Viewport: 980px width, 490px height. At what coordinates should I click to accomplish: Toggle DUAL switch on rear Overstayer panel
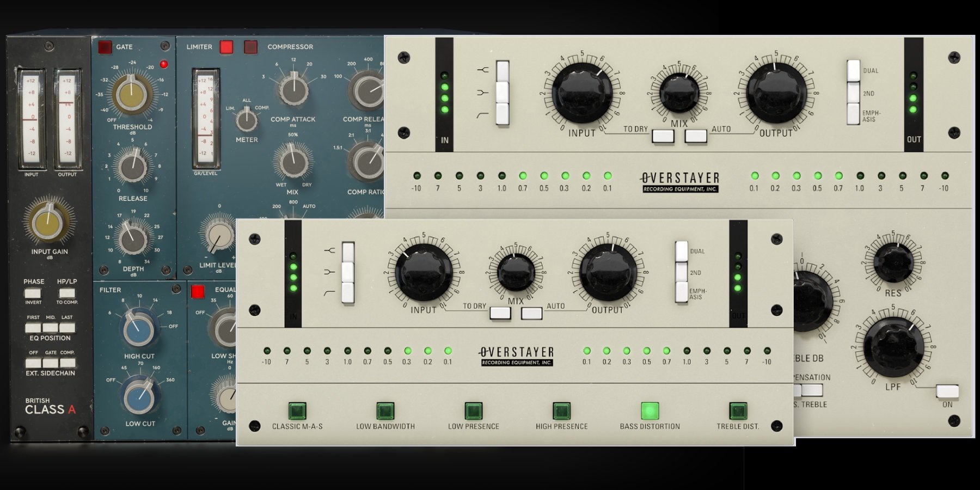(853, 71)
